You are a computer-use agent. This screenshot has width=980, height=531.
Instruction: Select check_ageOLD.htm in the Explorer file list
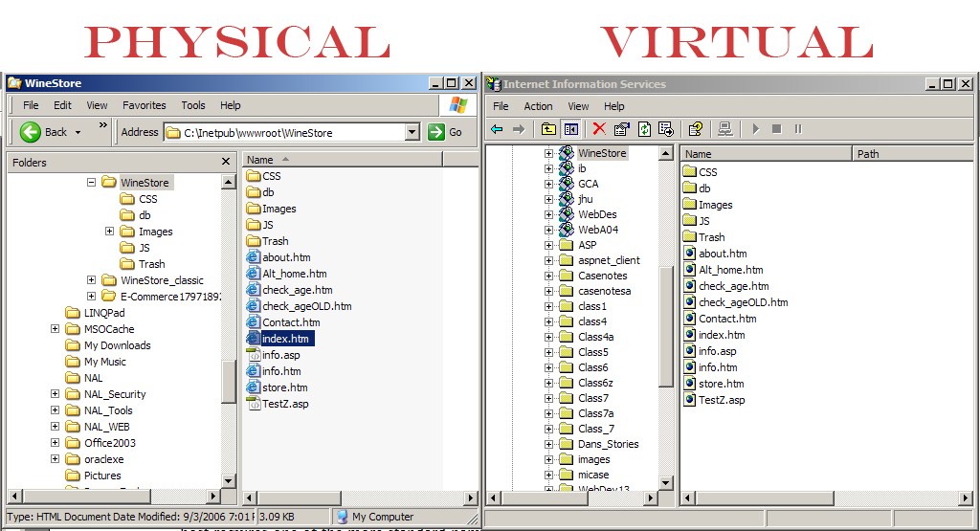coord(307,306)
